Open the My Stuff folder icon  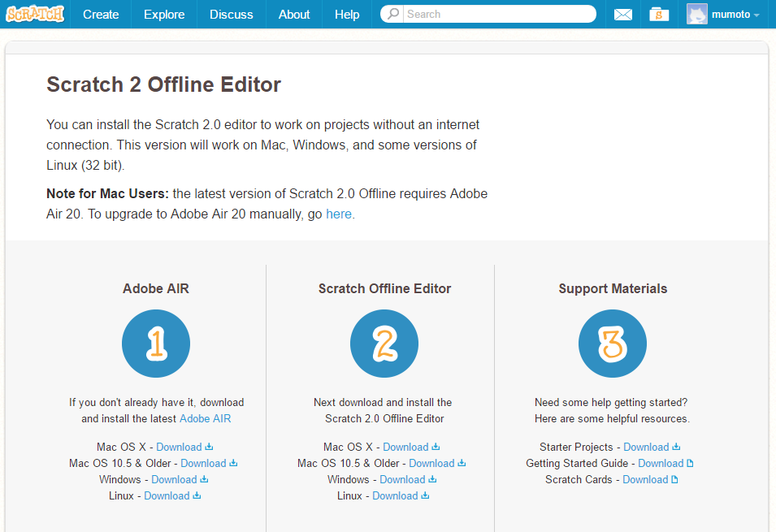coord(659,15)
